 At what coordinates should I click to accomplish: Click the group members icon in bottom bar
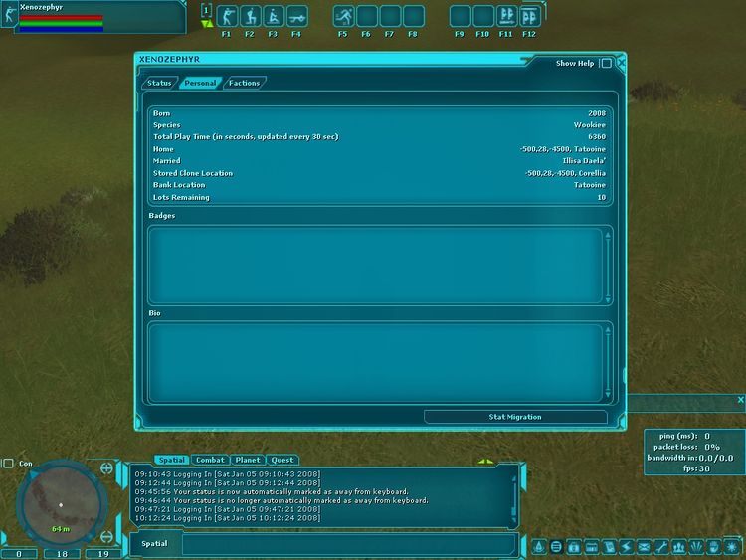tap(678, 547)
